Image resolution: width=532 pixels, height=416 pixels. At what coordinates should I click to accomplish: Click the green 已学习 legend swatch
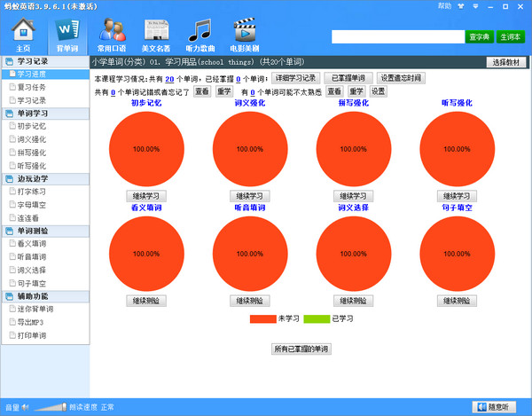tap(317, 319)
